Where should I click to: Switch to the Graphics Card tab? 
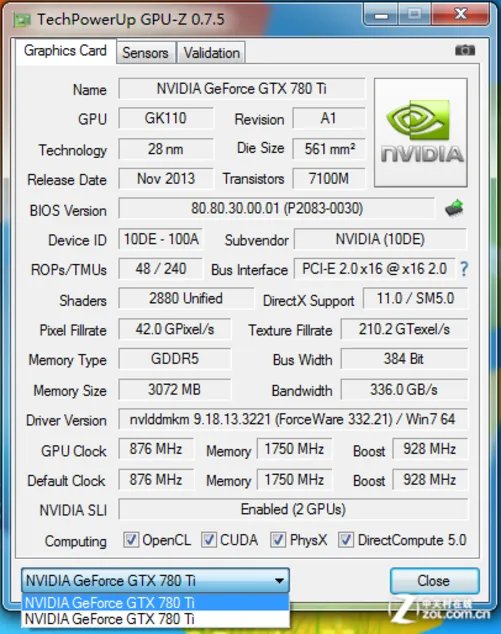click(66, 51)
